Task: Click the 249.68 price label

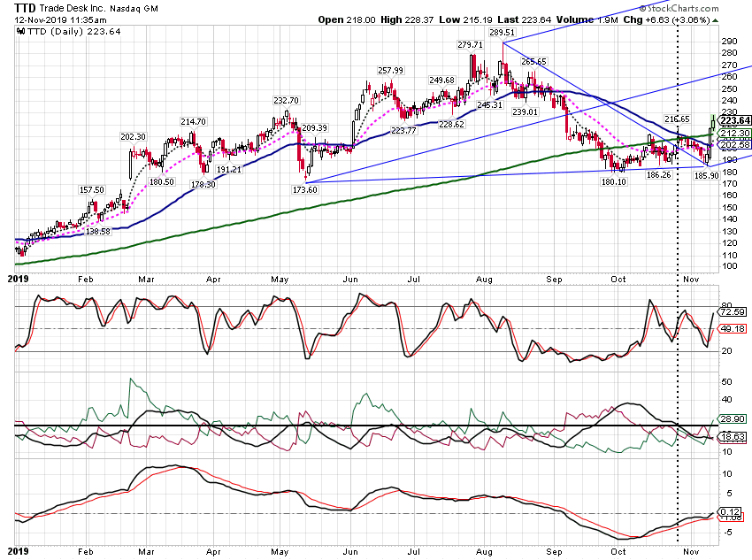Action: click(x=441, y=81)
